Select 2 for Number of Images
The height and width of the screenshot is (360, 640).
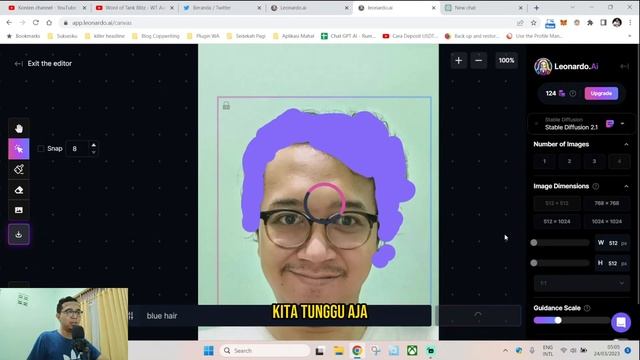pos(569,161)
